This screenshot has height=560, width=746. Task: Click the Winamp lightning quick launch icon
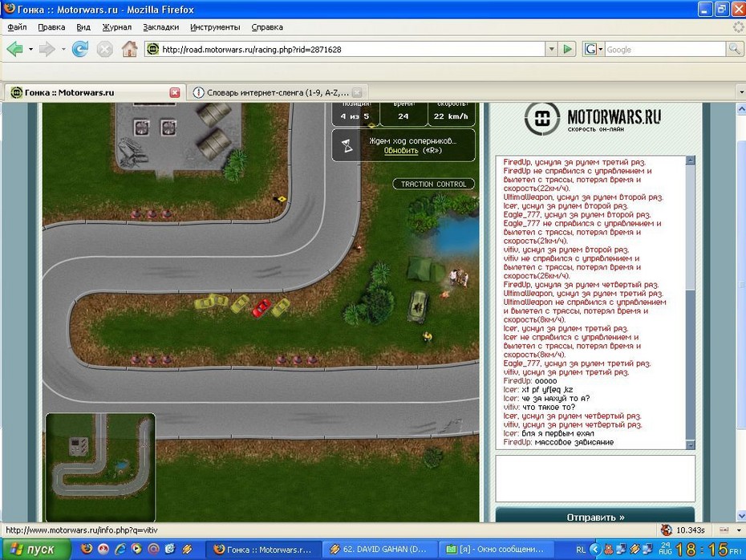point(187,549)
